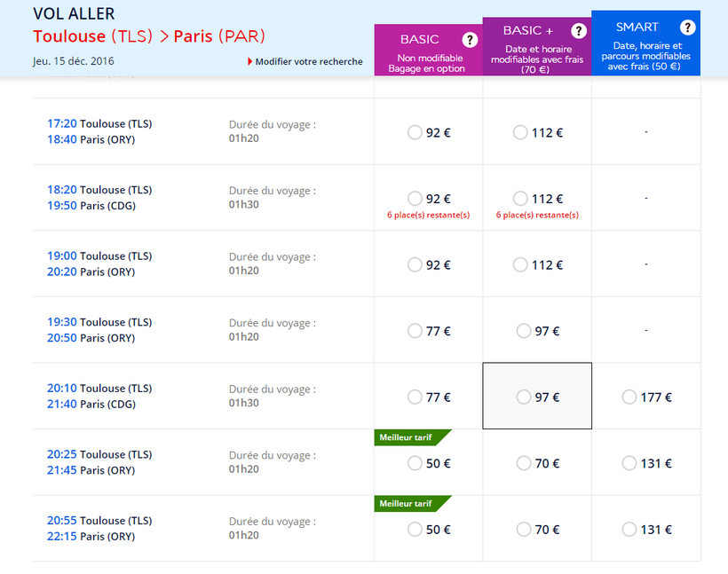Viewport: 728px width, 574px height.
Task: Select the 77 € BASIC fare for the 19:30 flight
Action: tap(415, 331)
